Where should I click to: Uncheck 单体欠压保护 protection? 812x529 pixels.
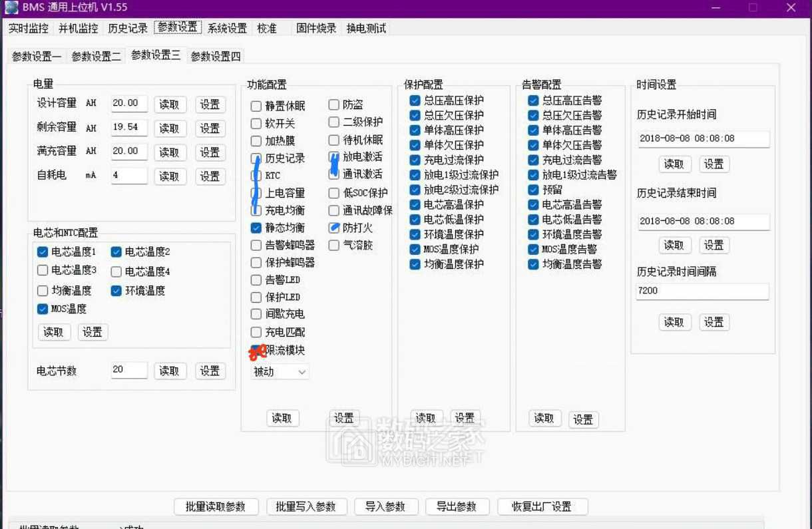tap(415, 145)
